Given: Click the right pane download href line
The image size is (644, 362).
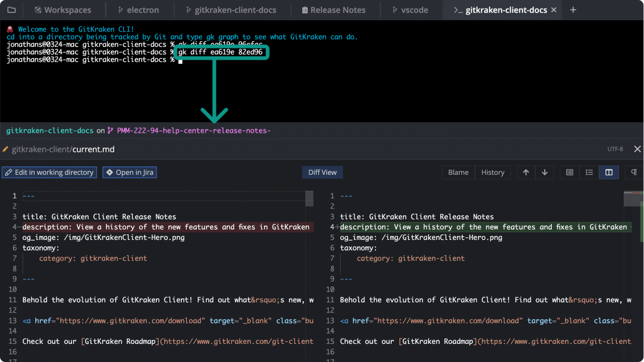Looking at the screenshot, I should tap(486, 320).
